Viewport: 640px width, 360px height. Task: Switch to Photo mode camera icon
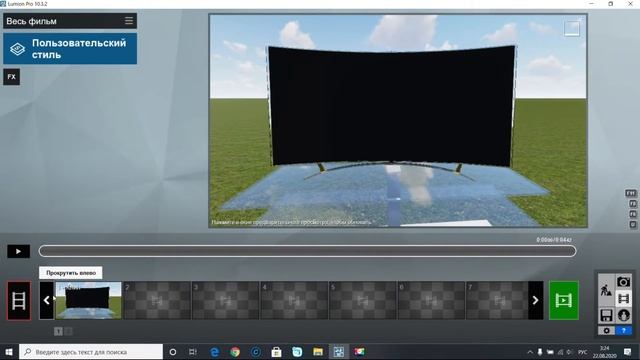click(623, 282)
